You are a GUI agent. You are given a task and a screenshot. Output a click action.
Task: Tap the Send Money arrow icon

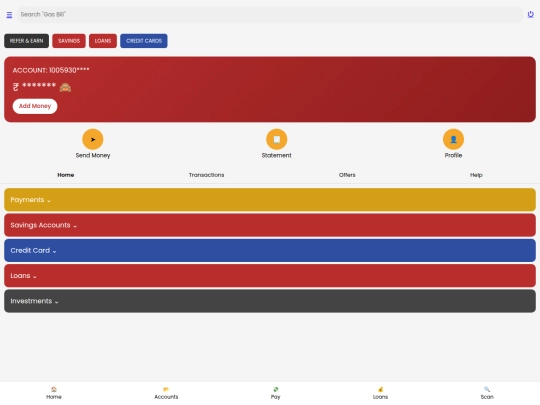[93, 139]
